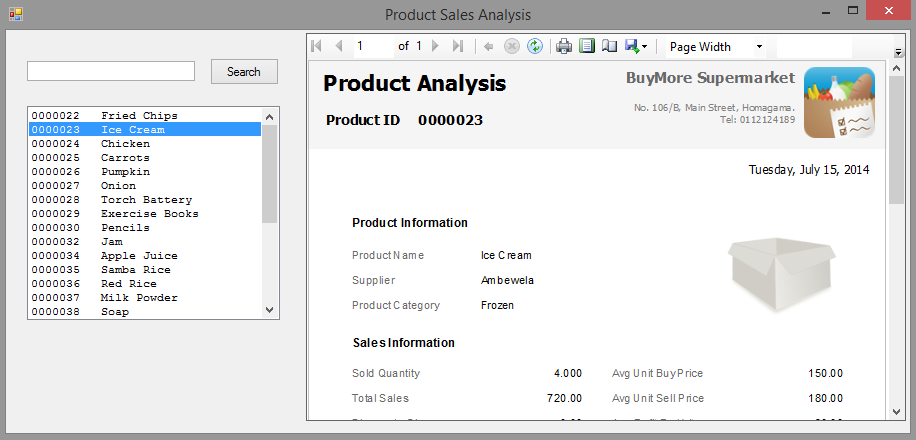916x440 pixels.
Task: Select Torch Battery in product list
Action: 146,200
